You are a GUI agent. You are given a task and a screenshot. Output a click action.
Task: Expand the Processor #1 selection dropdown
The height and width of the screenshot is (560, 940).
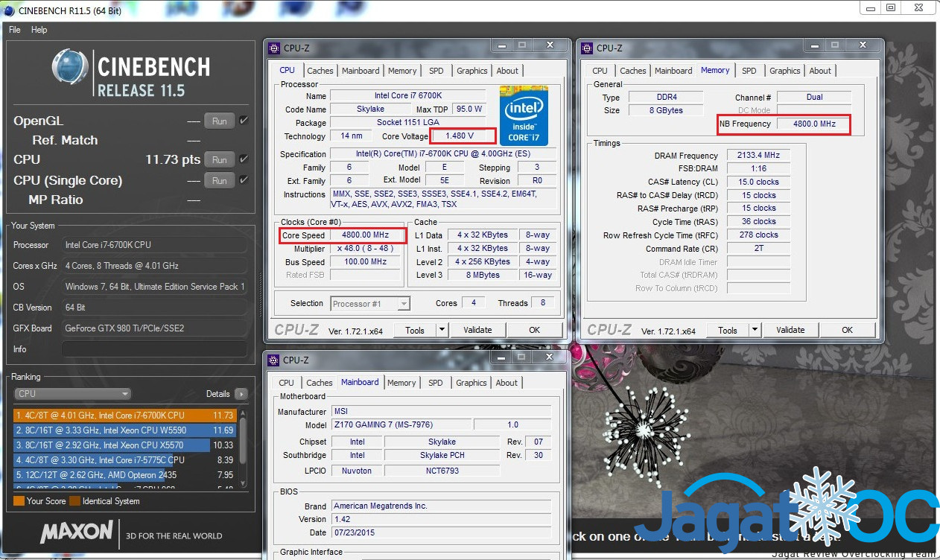(x=403, y=304)
